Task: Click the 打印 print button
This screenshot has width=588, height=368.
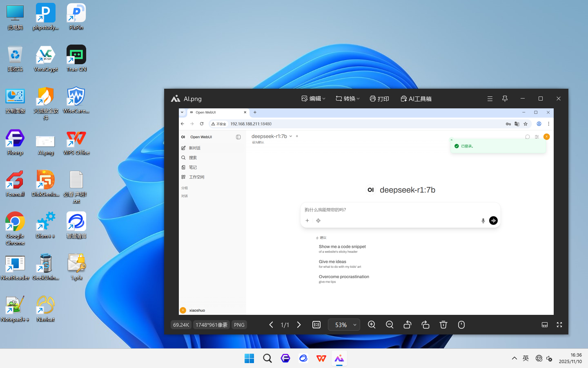Action: point(379,99)
